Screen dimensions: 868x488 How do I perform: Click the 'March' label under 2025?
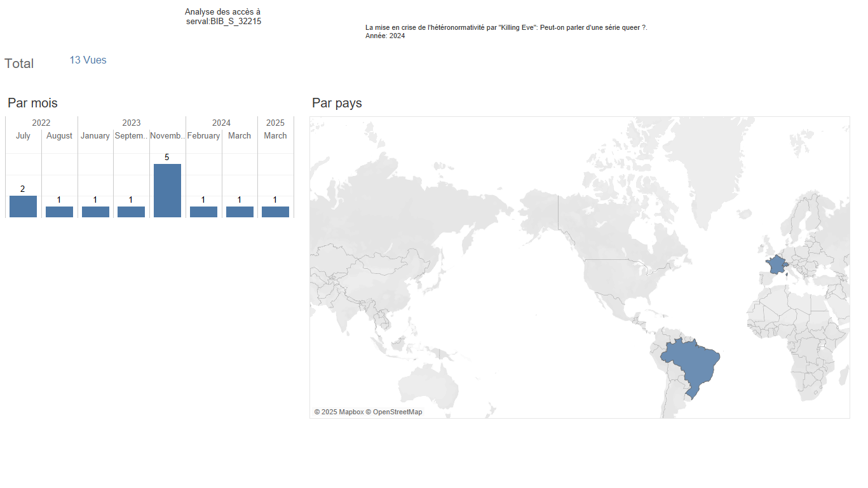275,136
